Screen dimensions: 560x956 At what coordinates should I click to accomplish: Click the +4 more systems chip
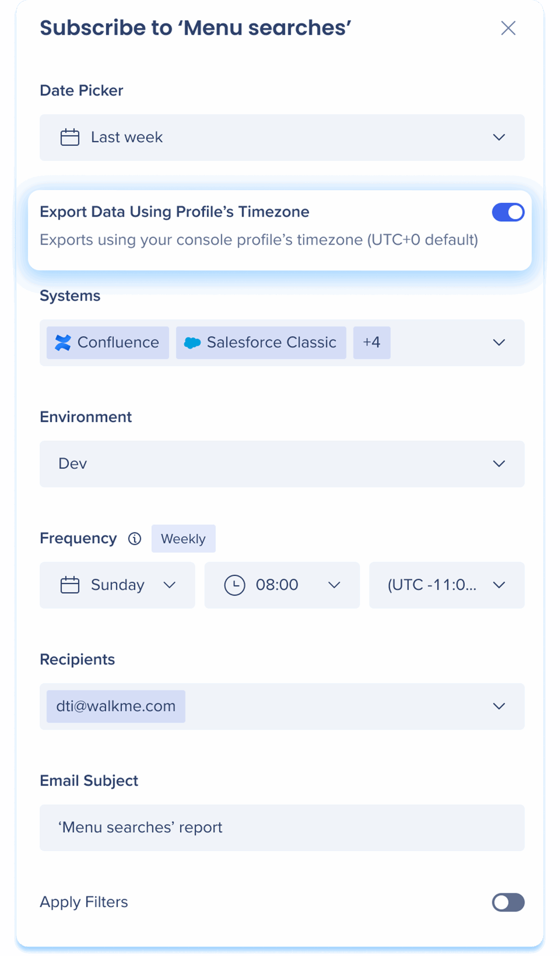pyautogui.click(x=371, y=342)
